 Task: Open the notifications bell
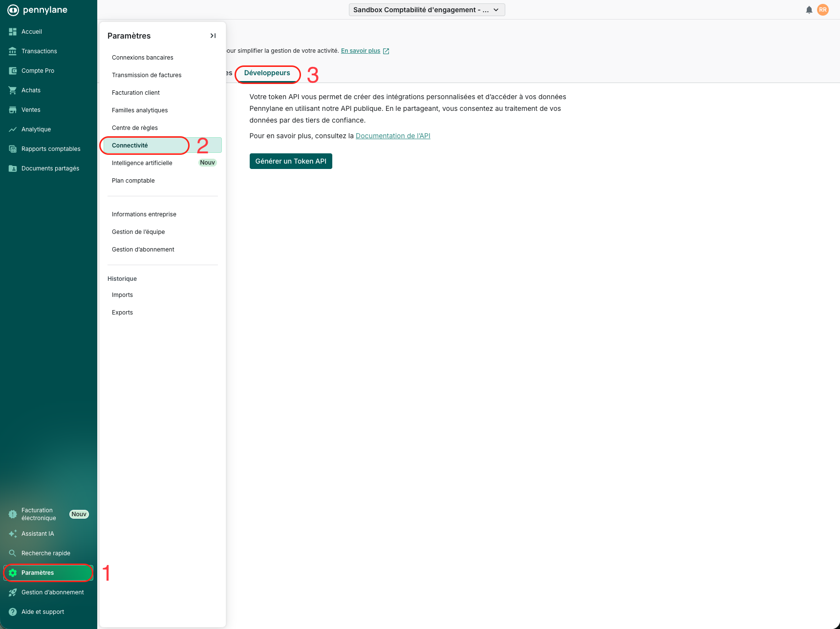pos(809,10)
